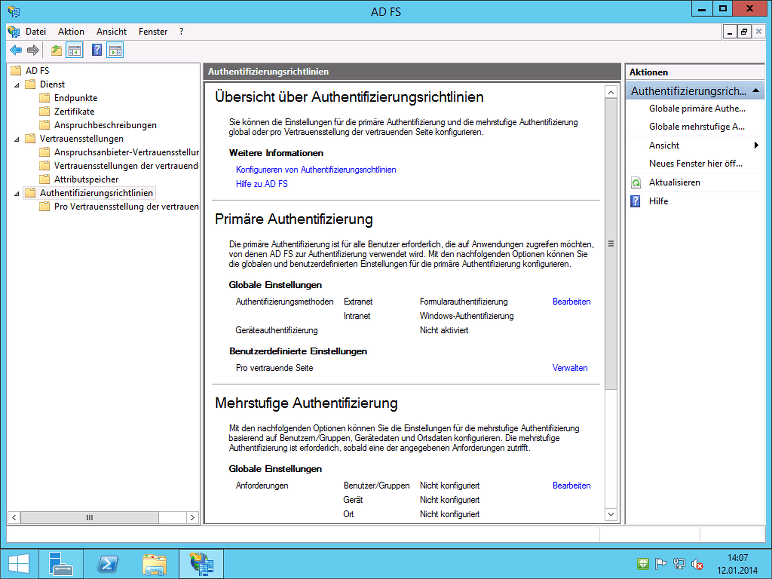Open the Ansicht menu
This screenshot has width=772, height=579.
(x=111, y=32)
